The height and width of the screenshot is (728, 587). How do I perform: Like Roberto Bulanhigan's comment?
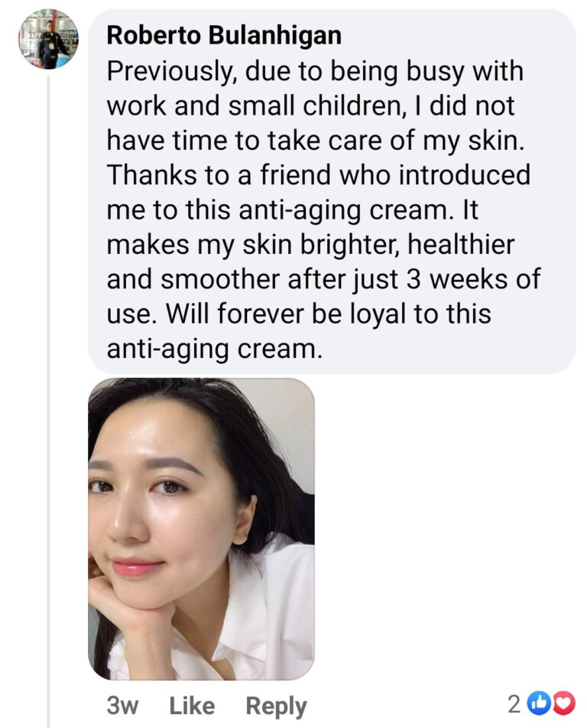(x=192, y=706)
